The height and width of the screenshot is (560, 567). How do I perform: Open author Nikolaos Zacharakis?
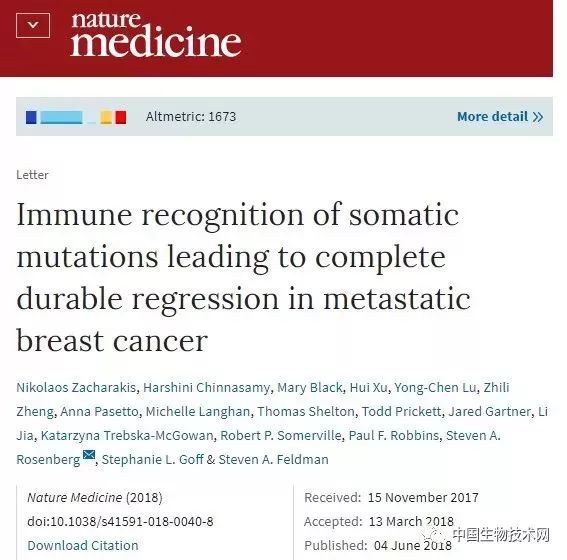[x=76, y=388]
